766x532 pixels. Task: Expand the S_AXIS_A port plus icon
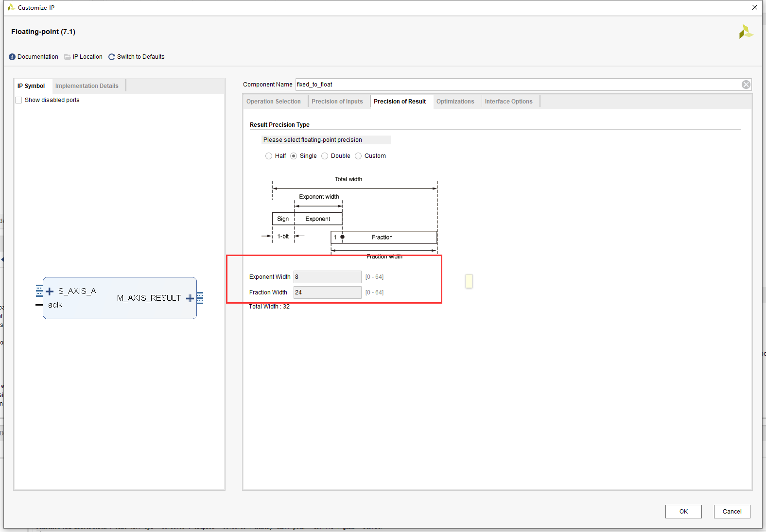point(50,292)
